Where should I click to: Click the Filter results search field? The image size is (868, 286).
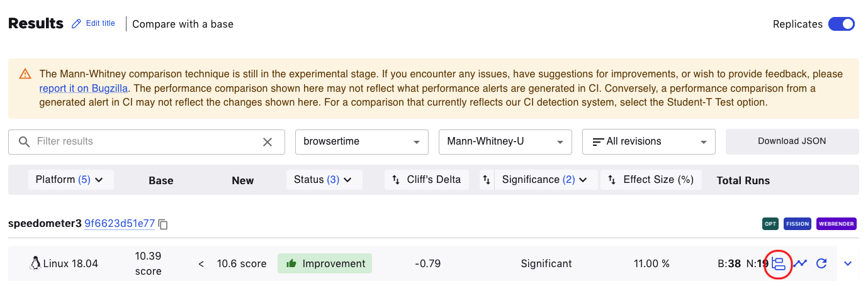click(145, 142)
